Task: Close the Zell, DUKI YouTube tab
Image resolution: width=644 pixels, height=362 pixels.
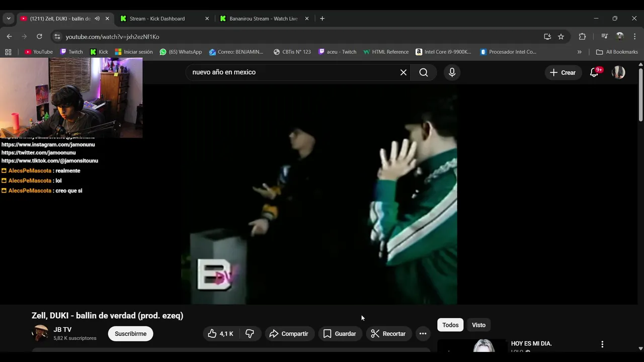Action: pos(107,19)
